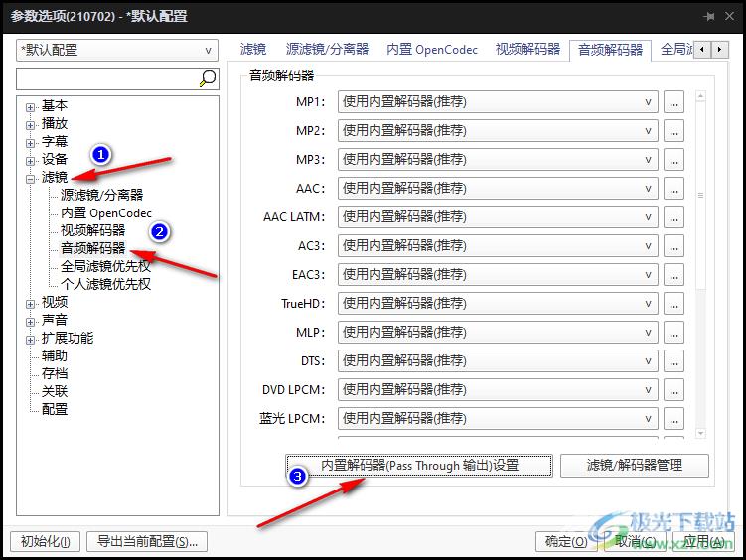The image size is (746, 560).
Task: Open the 蓝光 LPCM decoder dropdown
Action: [498, 418]
